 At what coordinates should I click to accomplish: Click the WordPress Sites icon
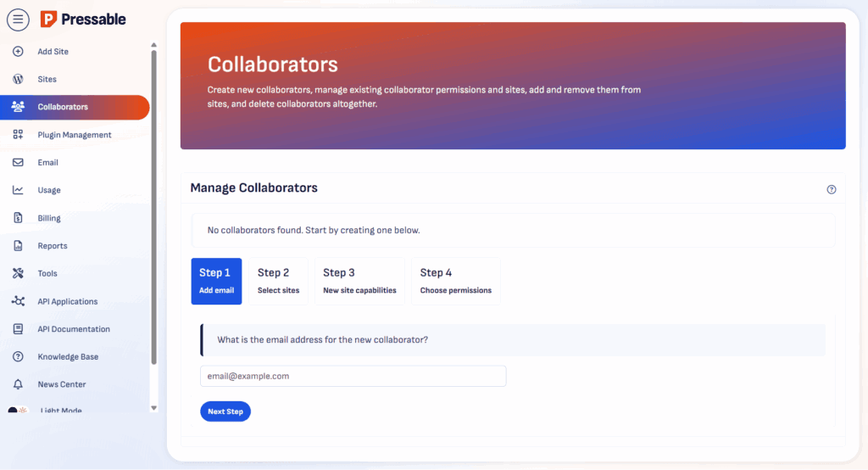tap(18, 79)
